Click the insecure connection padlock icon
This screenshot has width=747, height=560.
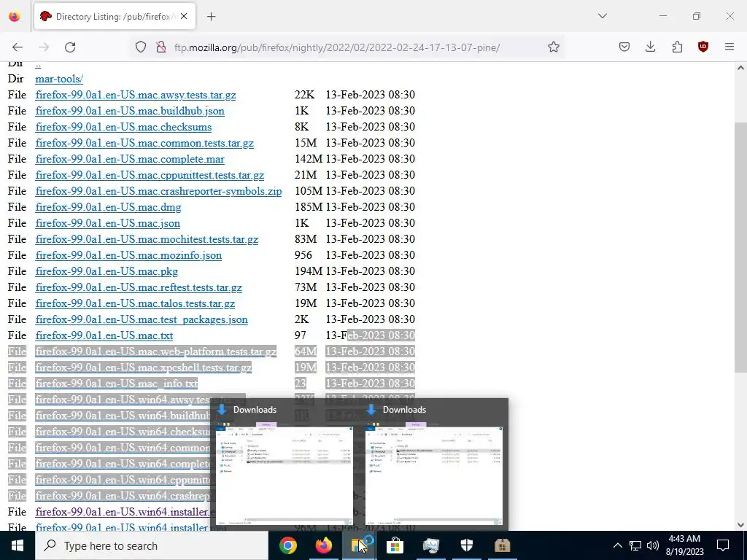coord(161,47)
